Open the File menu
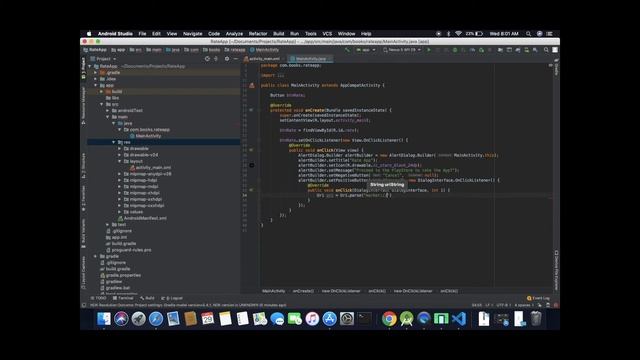Image resolution: width=640 pixels, height=360 pixels. coord(142,34)
